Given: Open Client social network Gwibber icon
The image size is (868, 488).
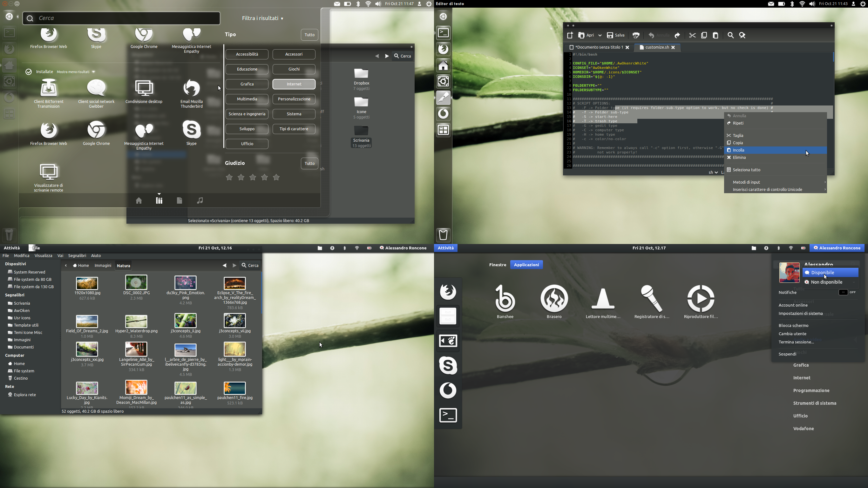Looking at the screenshot, I should (96, 93).
